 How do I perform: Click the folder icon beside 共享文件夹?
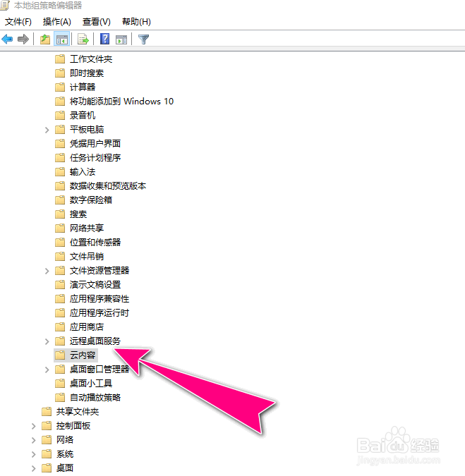coord(47,412)
